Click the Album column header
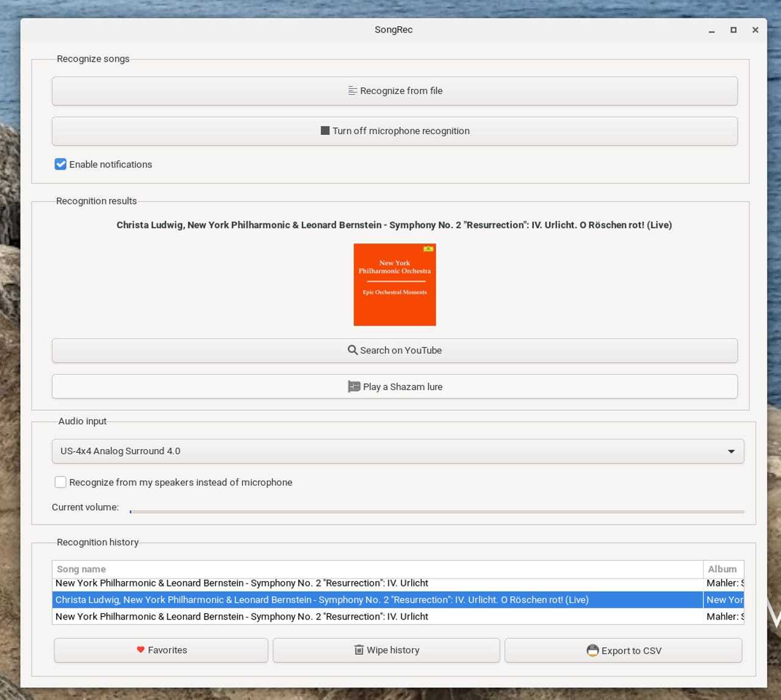 tap(724, 569)
